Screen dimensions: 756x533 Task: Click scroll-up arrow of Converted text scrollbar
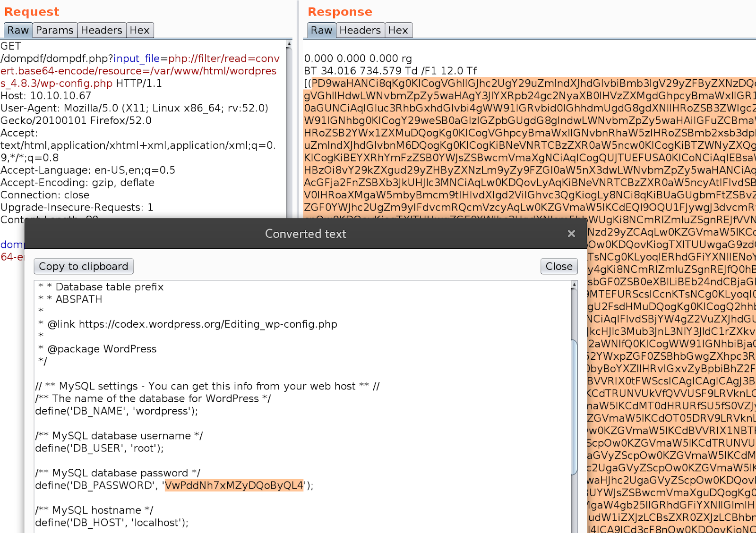click(x=574, y=285)
